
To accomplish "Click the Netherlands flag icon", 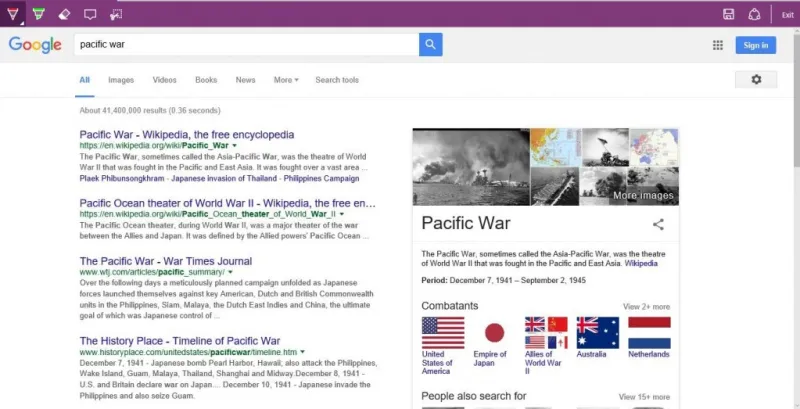I will point(649,333).
